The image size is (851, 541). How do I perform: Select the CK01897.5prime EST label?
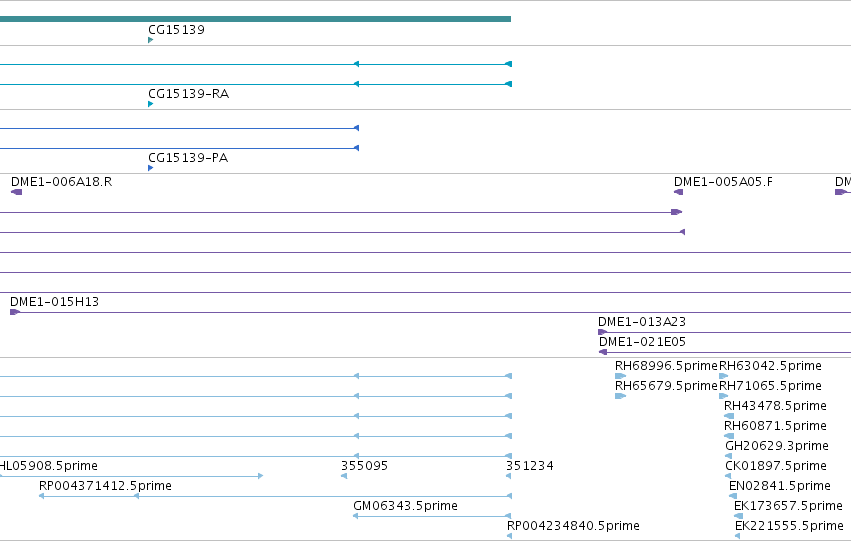pyautogui.click(x=776, y=466)
